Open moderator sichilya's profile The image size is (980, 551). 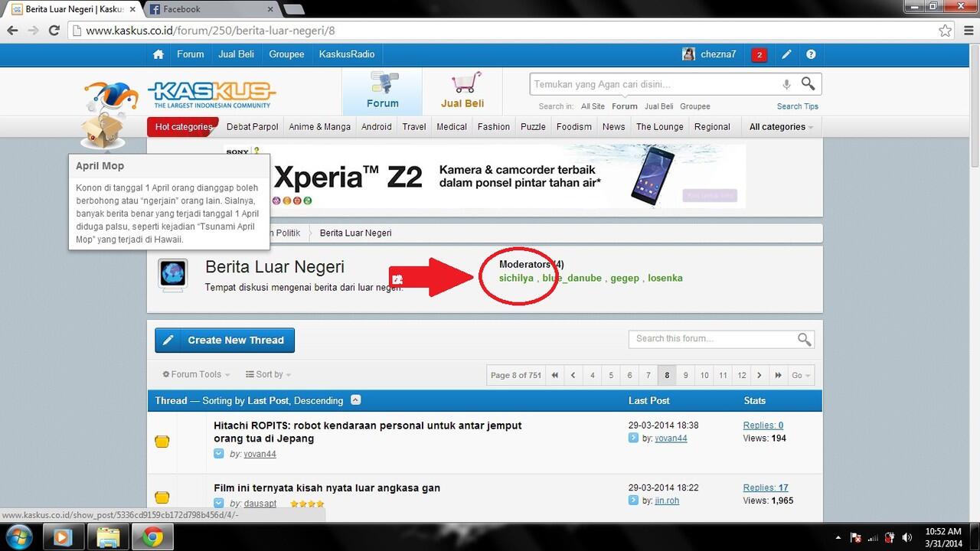tap(516, 278)
